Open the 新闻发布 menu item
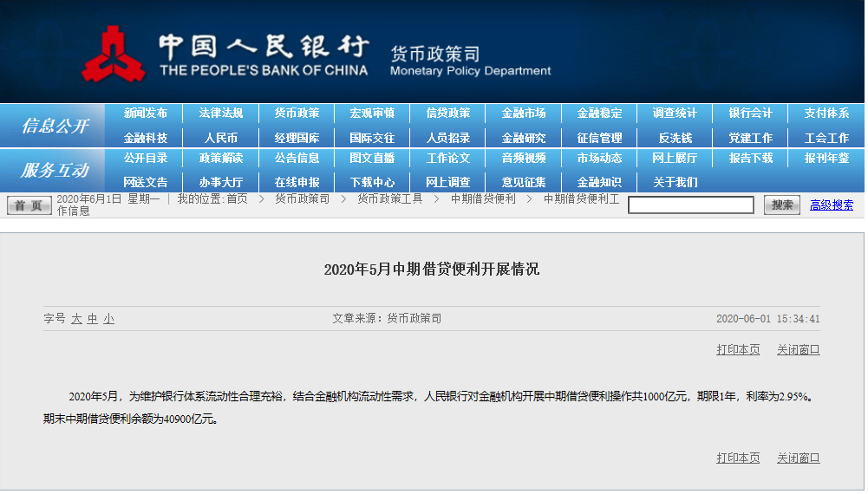This screenshot has height=494, width=868. [146, 114]
